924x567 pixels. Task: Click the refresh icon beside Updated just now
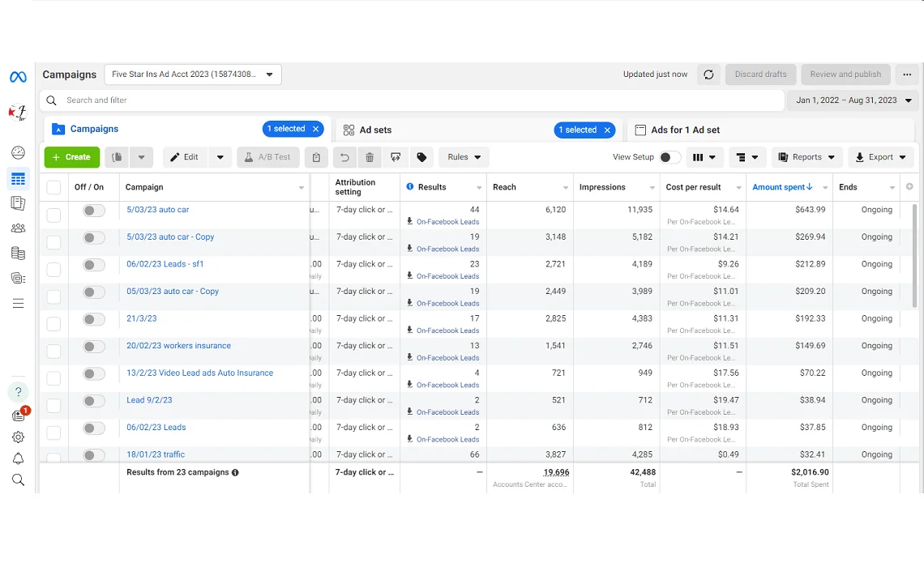click(x=708, y=75)
